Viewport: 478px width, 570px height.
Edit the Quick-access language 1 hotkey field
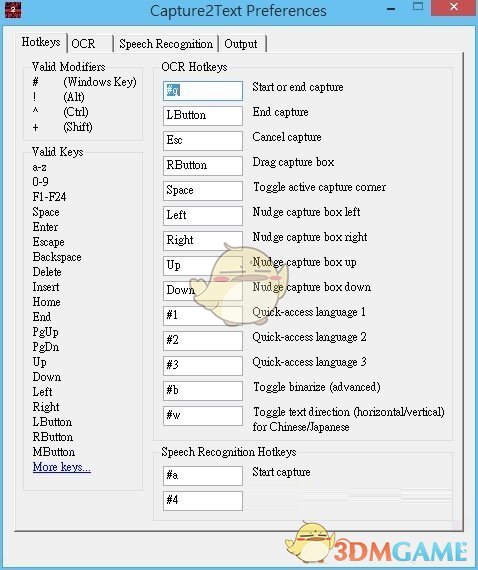203,316
